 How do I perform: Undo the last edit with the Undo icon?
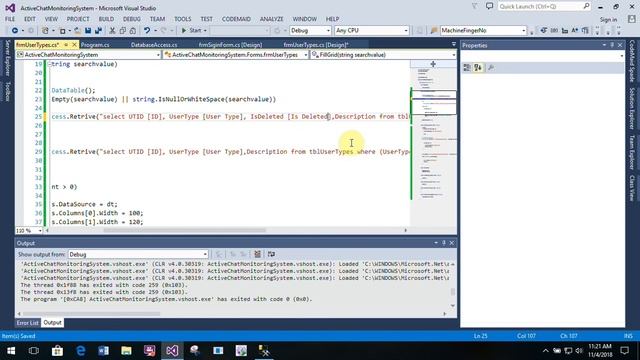point(147,31)
